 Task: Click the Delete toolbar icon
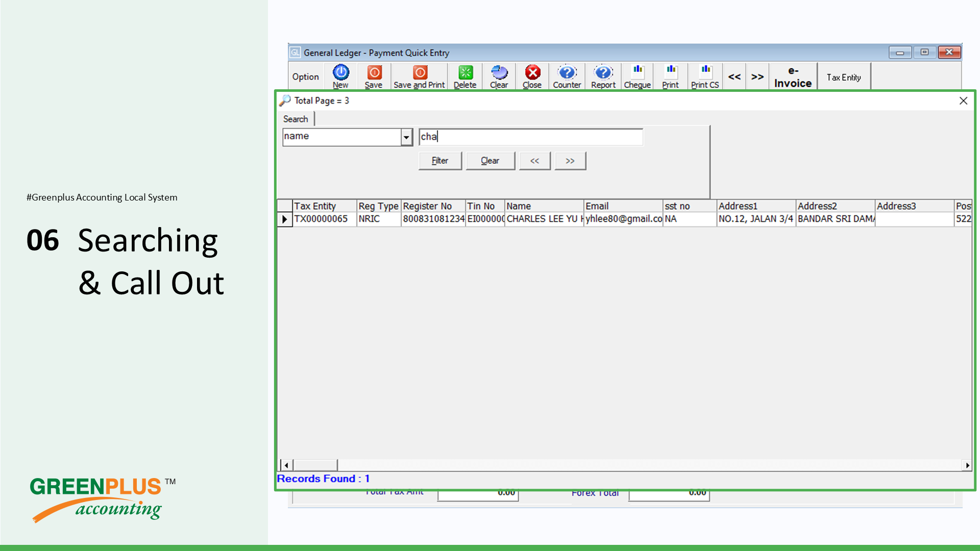click(x=465, y=77)
